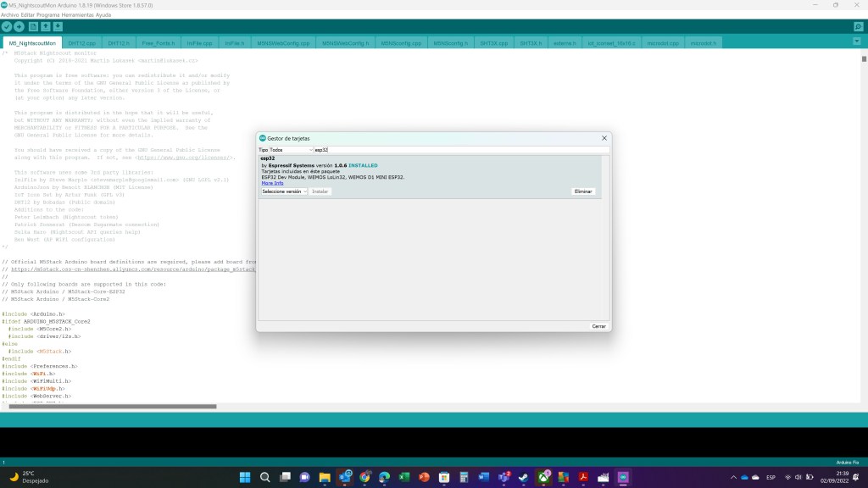Open the Programa menu
The image size is (868, 488).
tap(59, 14)
